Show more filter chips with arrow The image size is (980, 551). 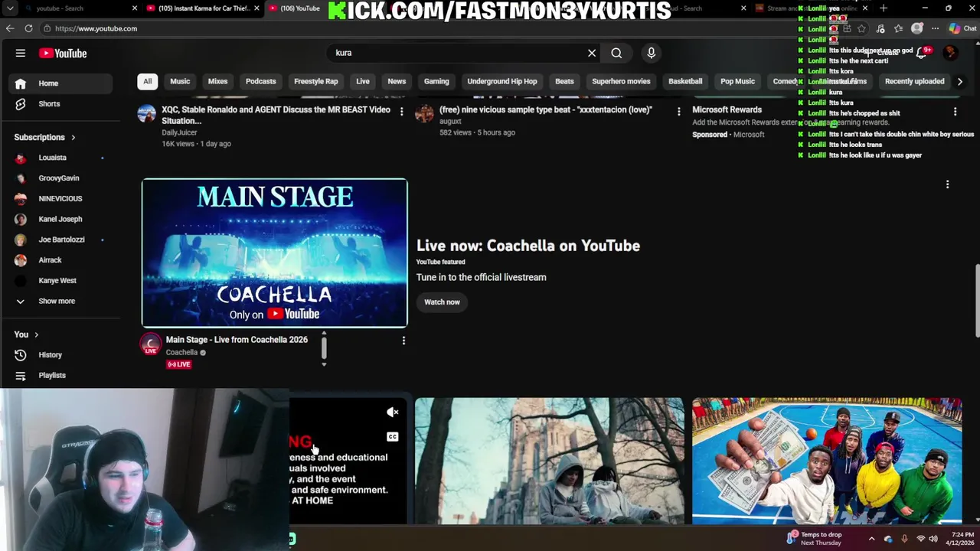click(x=959, y=81)
